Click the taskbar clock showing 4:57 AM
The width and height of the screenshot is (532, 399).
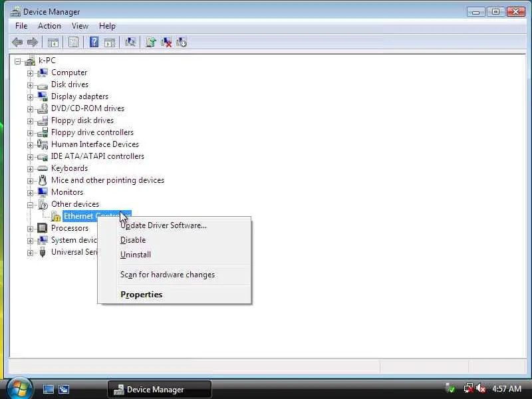point(507,388)
